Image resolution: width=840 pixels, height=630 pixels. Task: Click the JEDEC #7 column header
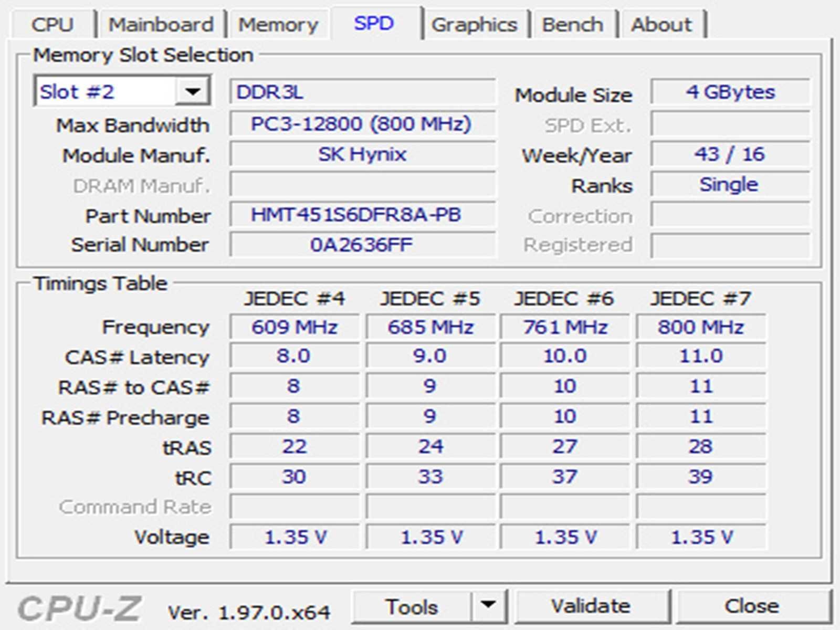click(701, 299)
